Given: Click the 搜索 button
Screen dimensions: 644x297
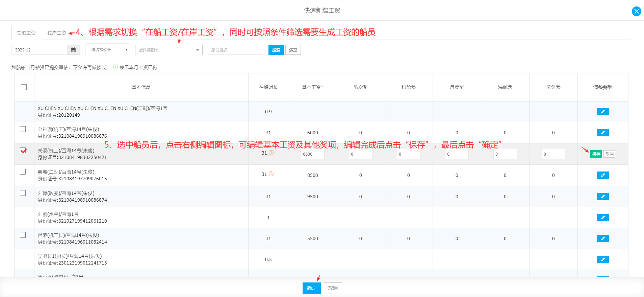Looking at the screenshot, I should [276, 50].
